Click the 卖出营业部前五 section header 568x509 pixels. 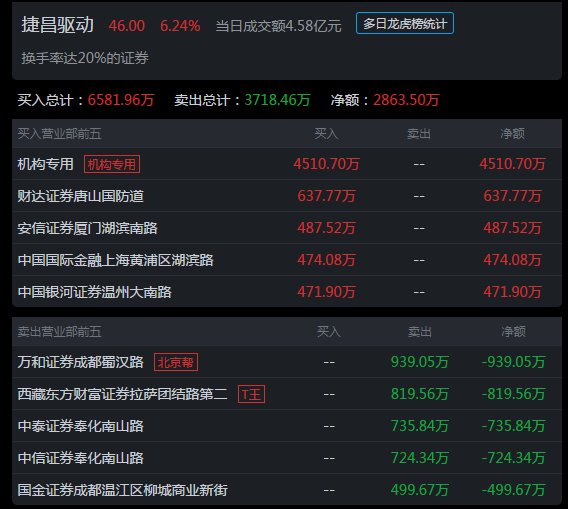point(59,331)
